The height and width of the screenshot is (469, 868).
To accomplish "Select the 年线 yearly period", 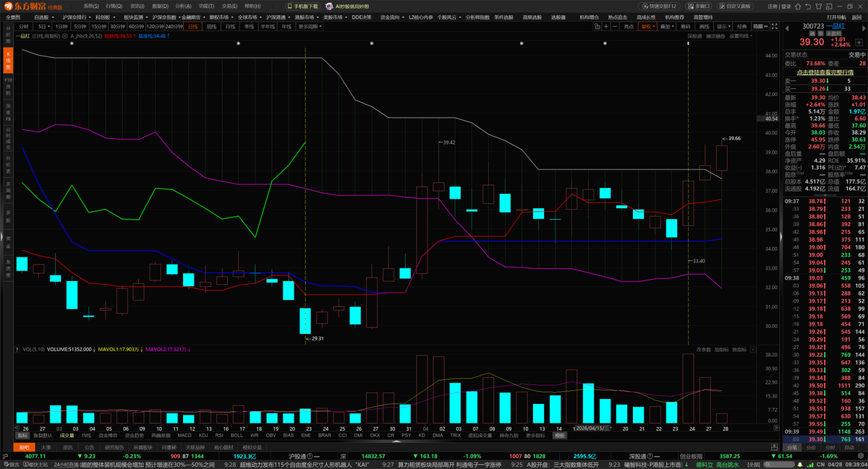I will click(x=285, y=26).
